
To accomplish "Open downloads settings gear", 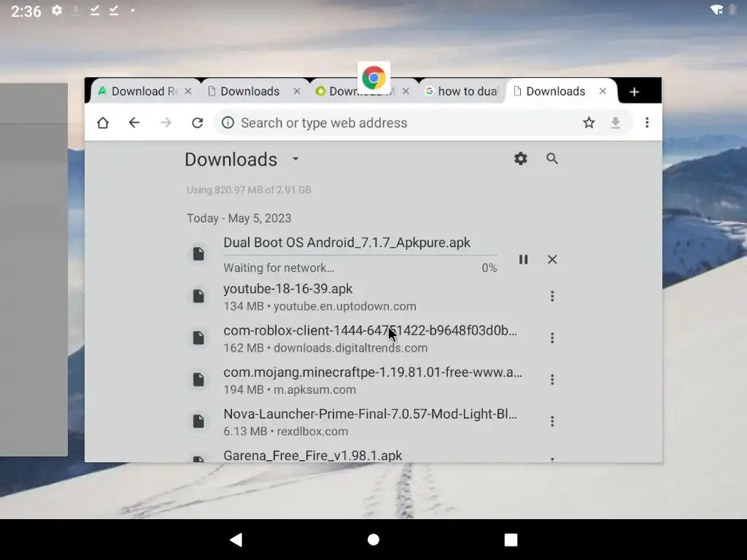I will pyautogui.click(x=521, y=158).
